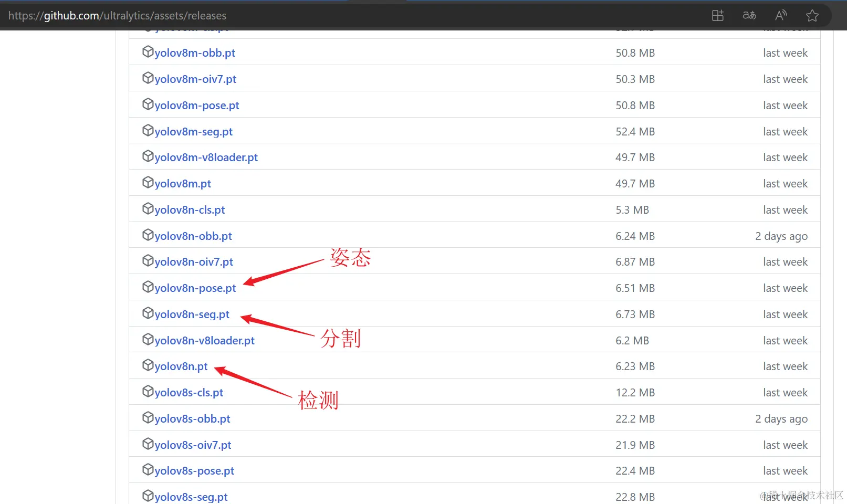Click package icon beside yolov8m-oiv7.pt
The image size is (847, 504).
click(x=148, y=78)
